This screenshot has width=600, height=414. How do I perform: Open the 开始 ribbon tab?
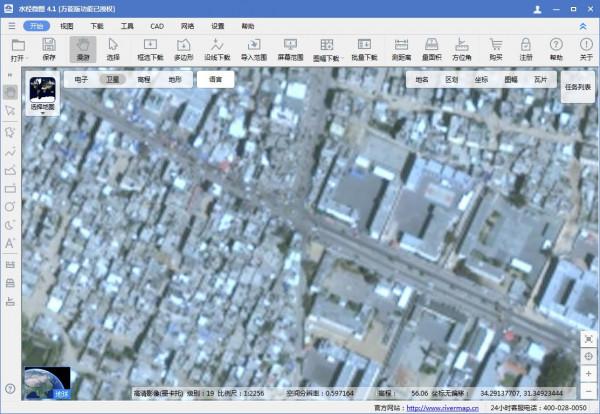tap(36, 26)
